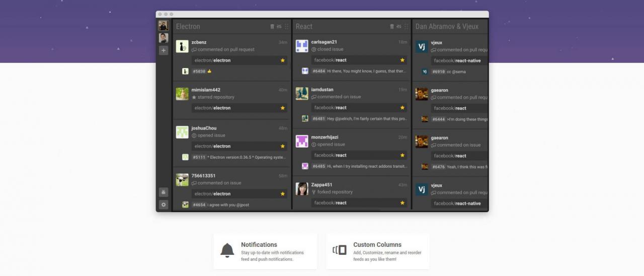Toggle star on zcbenz's electron/electron repo

(x=283, y=60)
